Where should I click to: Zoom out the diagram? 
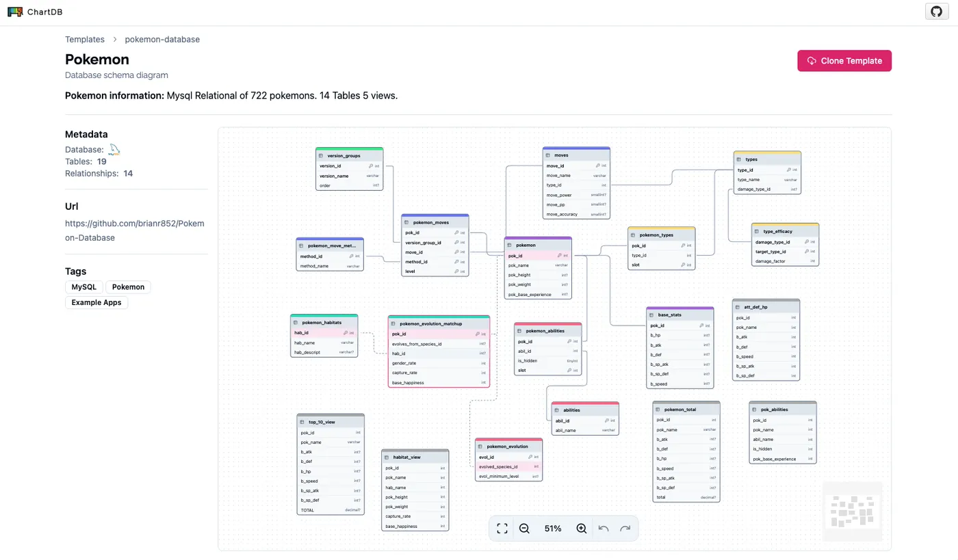(x=524, y=529)
